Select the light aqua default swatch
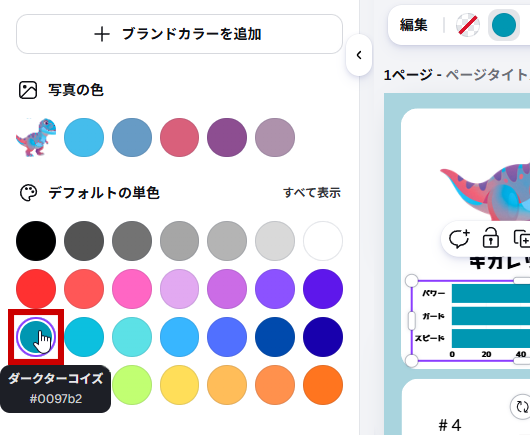The image size is (530, 435). pos(132,337)
